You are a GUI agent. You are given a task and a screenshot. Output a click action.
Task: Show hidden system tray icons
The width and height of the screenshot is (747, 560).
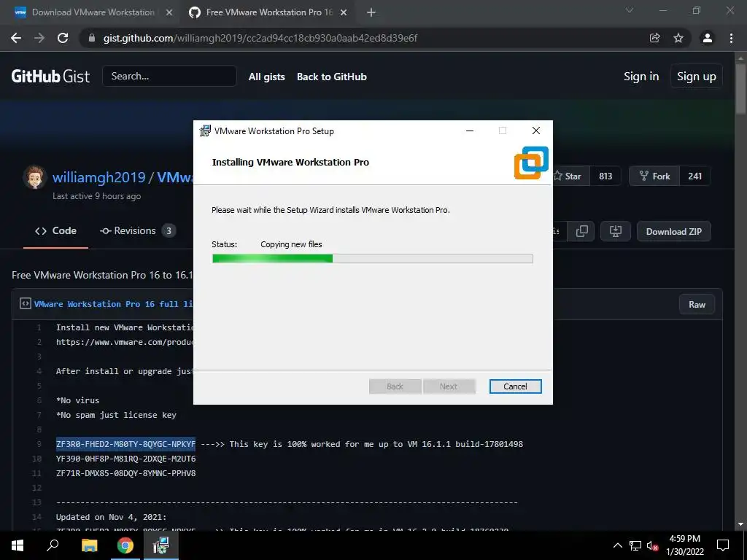click(x=617, y=545)
